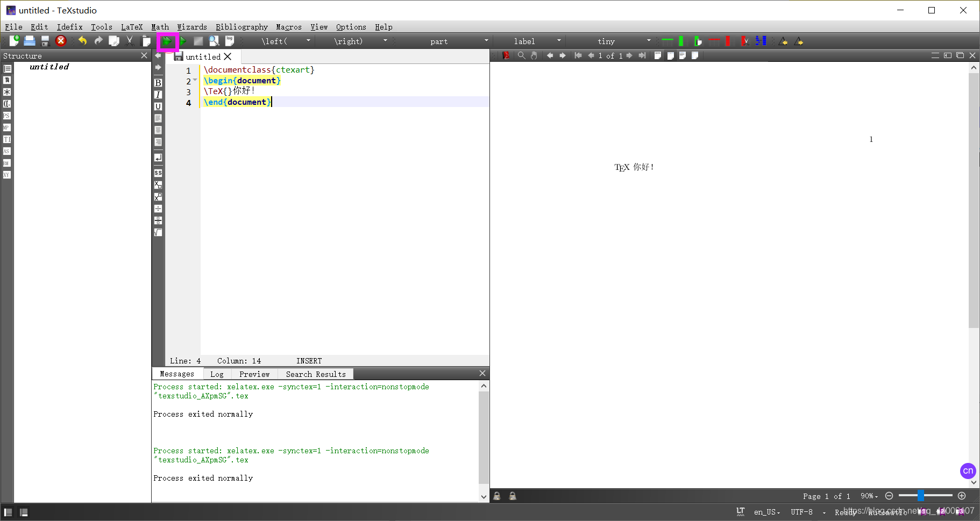Screen dimensions: 980x521
Task: Undo the last edit
Action: [82, 41]
